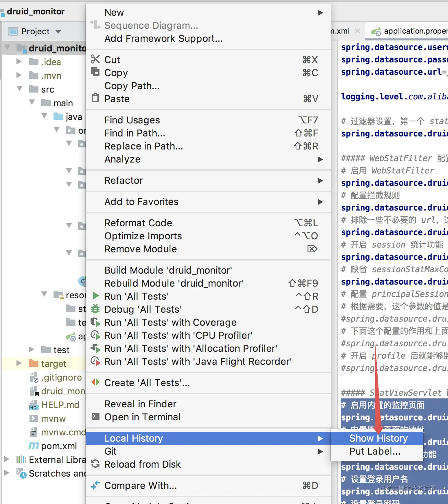Click the Sequence Diagram icon
This screenshot has height=504, width=448.
(x=95, y=25)
